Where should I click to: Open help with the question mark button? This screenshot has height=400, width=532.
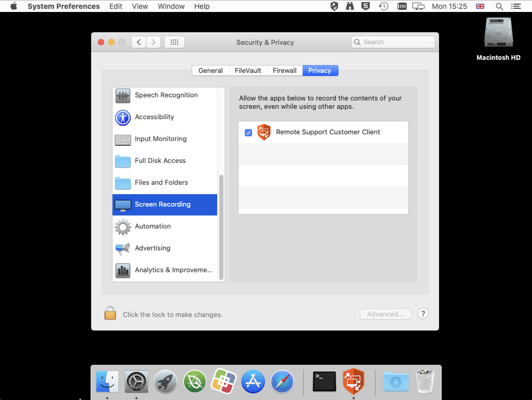[x=423, y=314]
